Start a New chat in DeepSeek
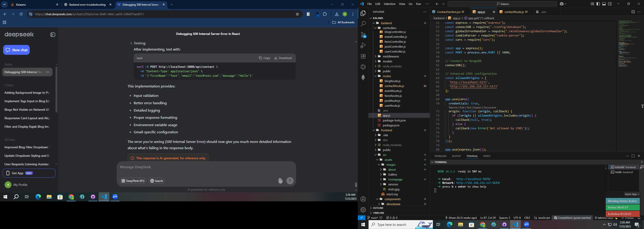Screen dimensions: 644x229 click(x=17, y=50)
